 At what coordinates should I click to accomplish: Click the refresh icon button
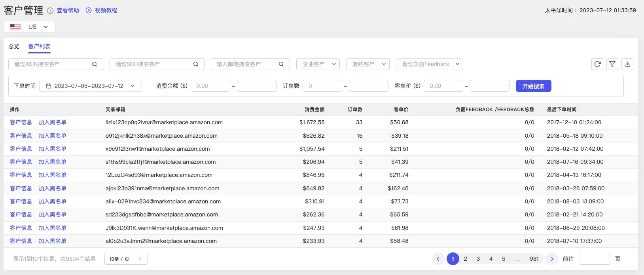597,64
